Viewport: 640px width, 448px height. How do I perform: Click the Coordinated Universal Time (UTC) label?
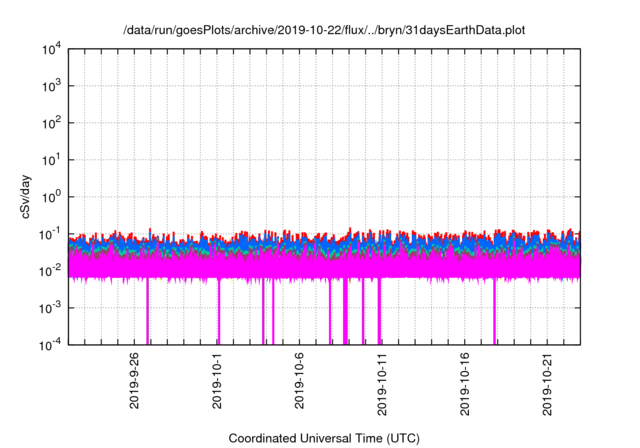(324, 438)
